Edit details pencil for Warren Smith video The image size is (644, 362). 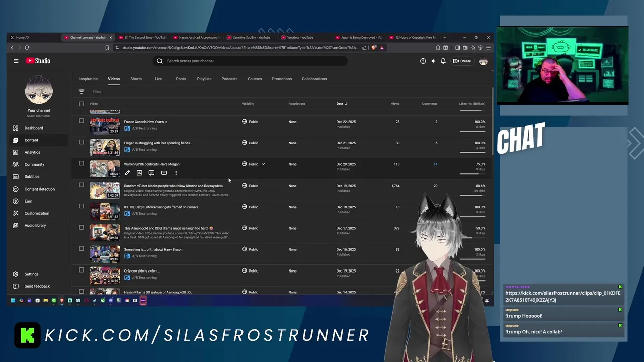(127, 173)
